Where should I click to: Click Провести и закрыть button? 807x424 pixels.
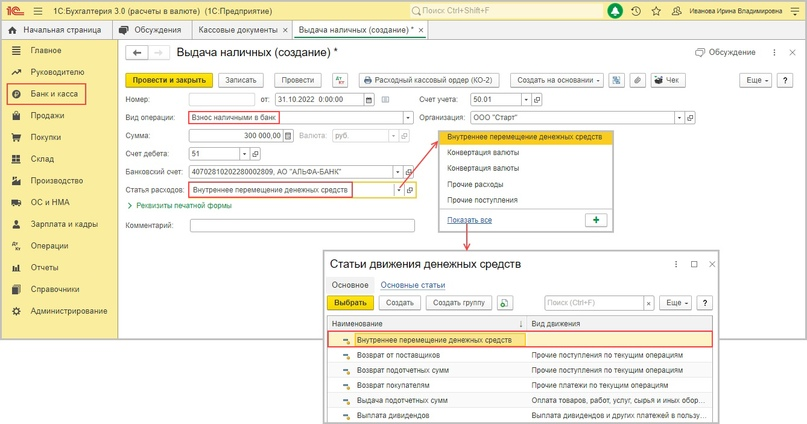169,80
